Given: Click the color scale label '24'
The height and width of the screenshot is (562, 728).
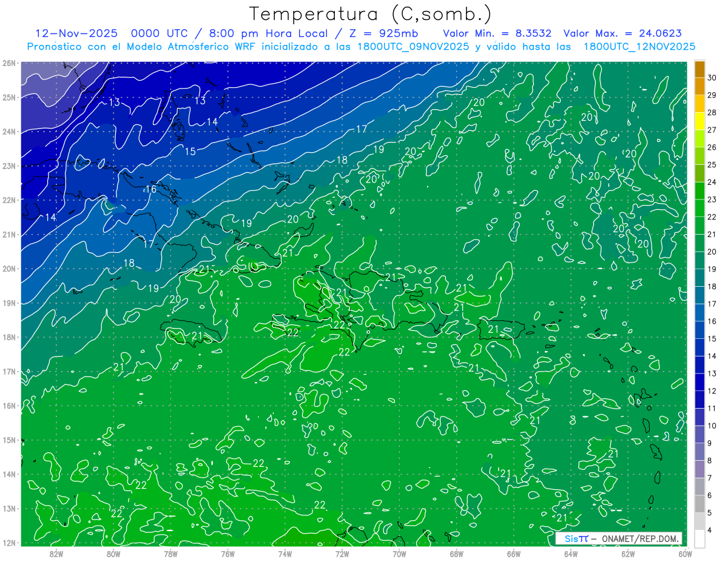Looking at the screenshot, I should (x=712, y=182).
